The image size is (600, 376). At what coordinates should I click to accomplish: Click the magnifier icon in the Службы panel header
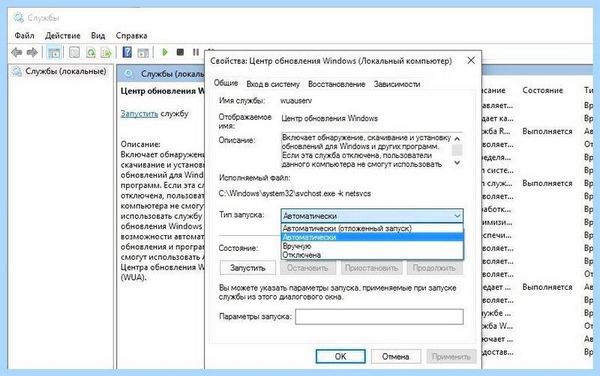129,73
